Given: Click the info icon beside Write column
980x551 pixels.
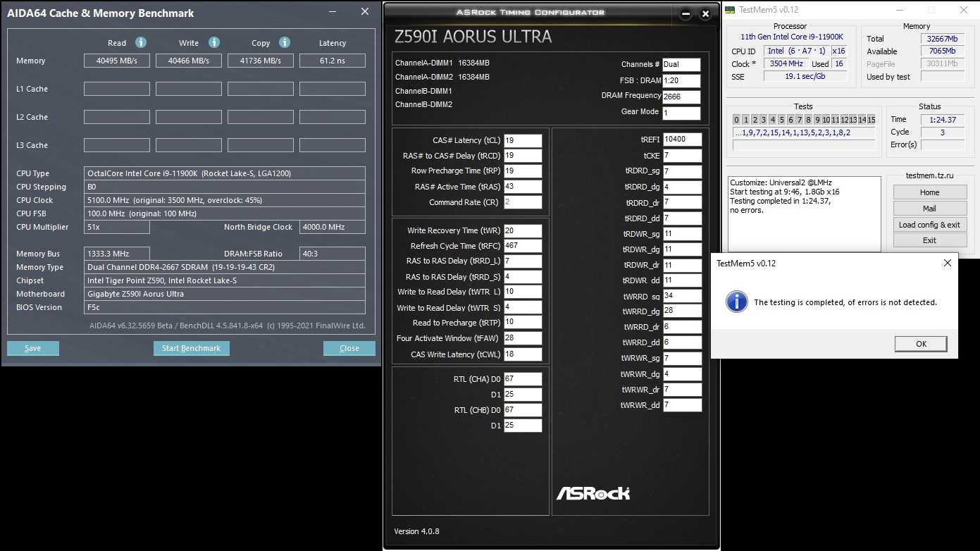Looking at the screenshot, I should [x=214, y=42].
